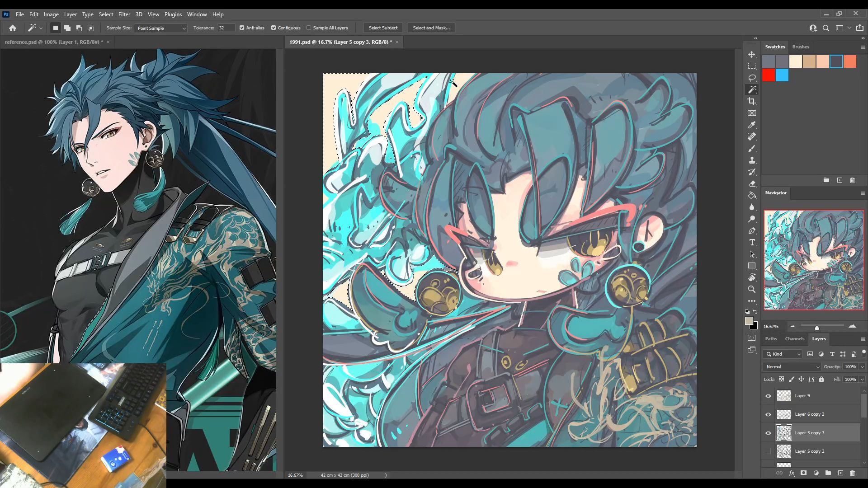Open the Image menu

click(51, 14)
